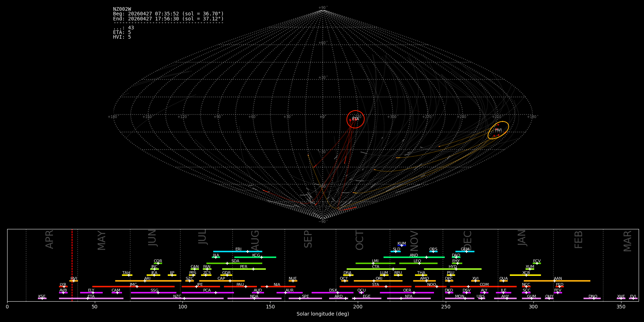Screen dimensions: 644x322
Task: Click the NOV month label
Action: (414, 241)
